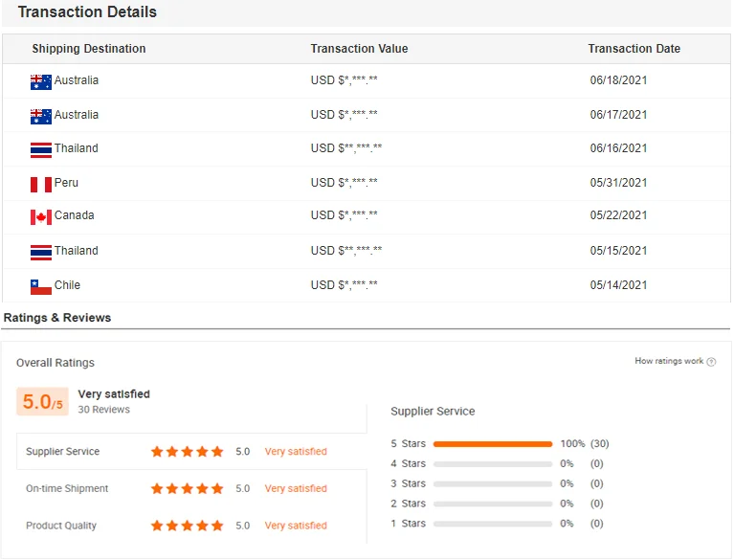Select the Supplier Service rating row
Screen dimensions: 734x560
click(191, 452)
